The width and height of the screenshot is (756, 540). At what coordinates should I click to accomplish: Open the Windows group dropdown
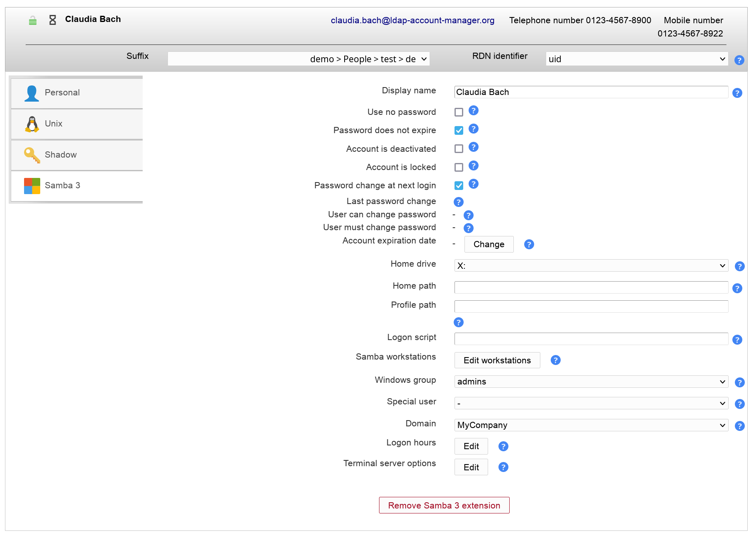591,382
